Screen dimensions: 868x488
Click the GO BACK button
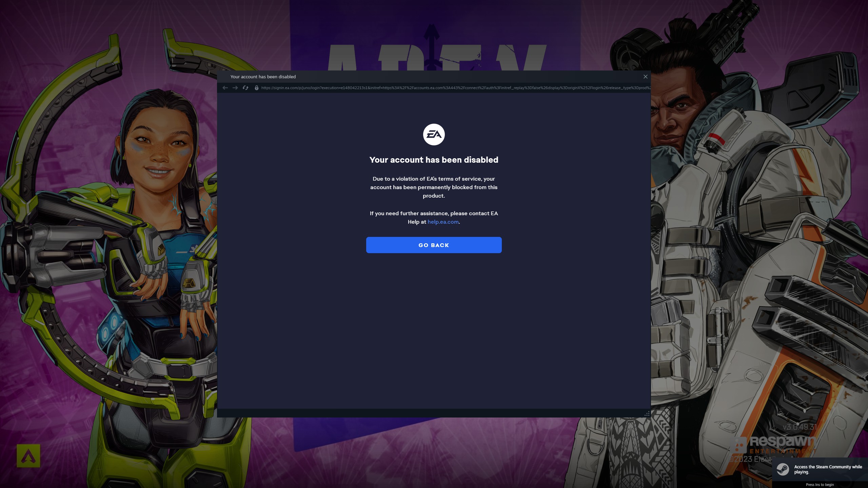tap(434, 245)
